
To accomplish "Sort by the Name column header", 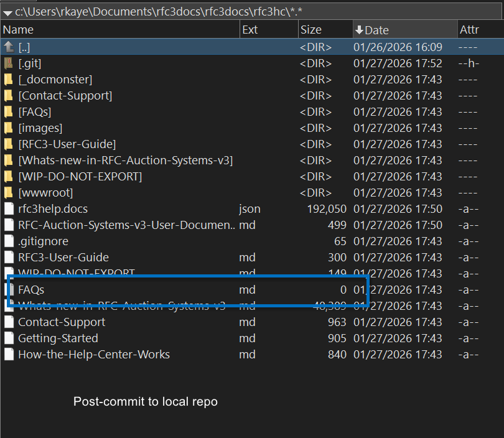I will pos(19,30).
